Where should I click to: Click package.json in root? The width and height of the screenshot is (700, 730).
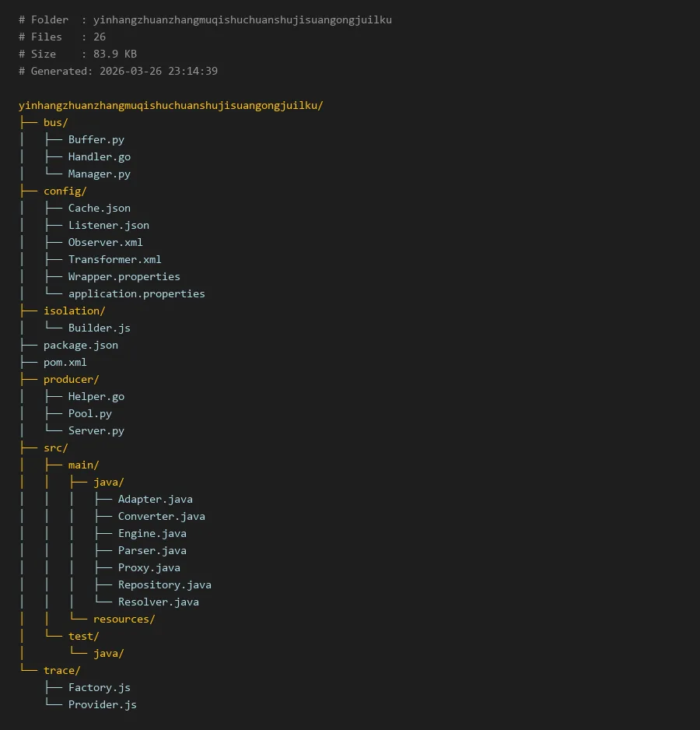pos(80,345)
